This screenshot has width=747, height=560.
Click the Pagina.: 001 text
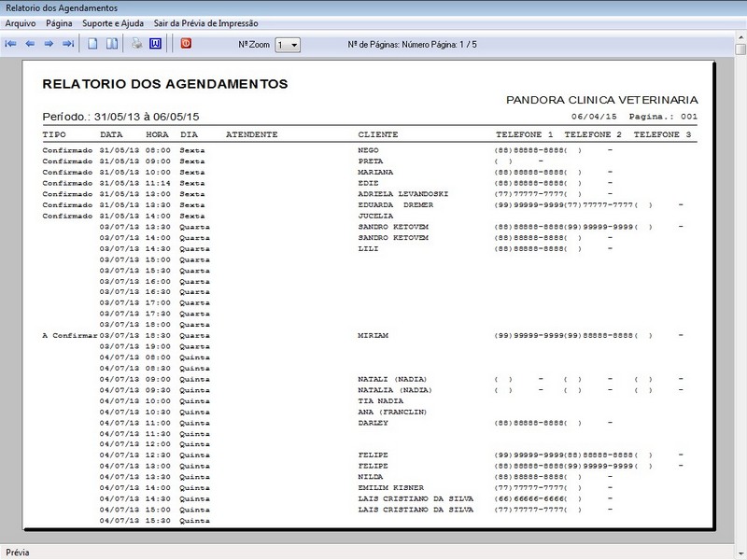point(663,117)
